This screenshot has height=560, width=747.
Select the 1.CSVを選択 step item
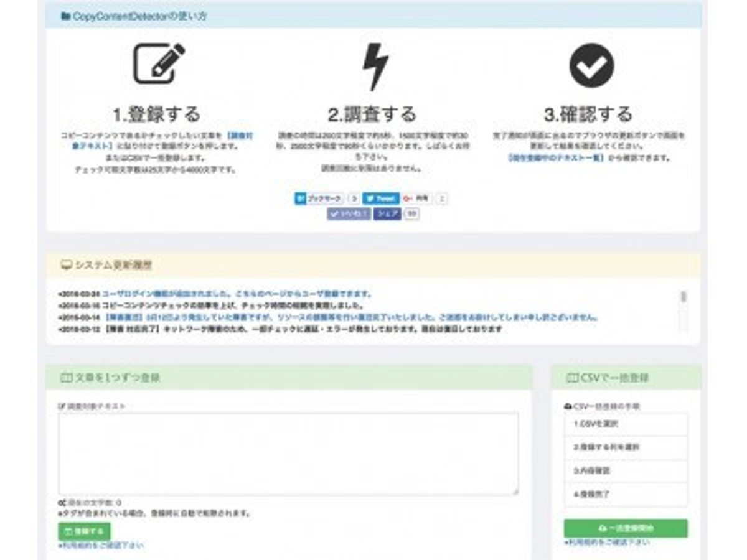[x=626, y=424]
